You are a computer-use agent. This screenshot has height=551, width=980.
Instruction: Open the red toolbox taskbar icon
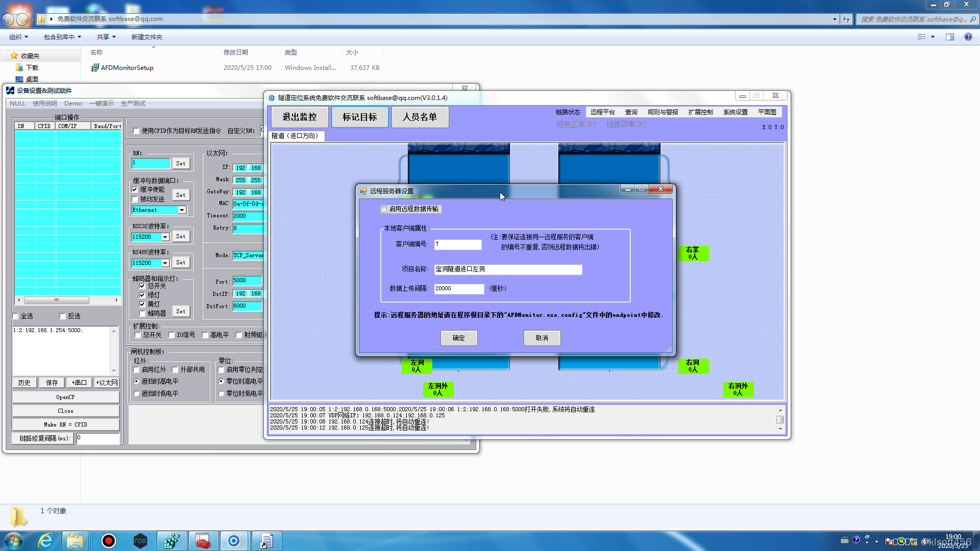pos(203,541)
